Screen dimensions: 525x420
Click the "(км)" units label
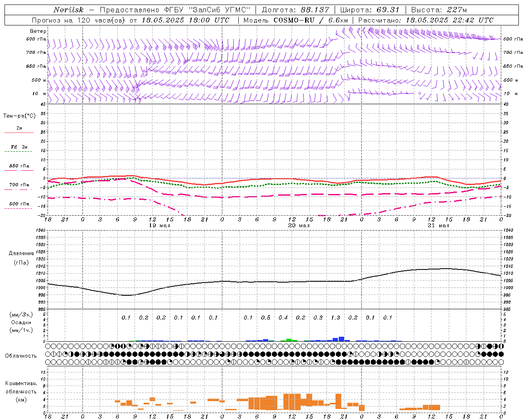(21, 399)
